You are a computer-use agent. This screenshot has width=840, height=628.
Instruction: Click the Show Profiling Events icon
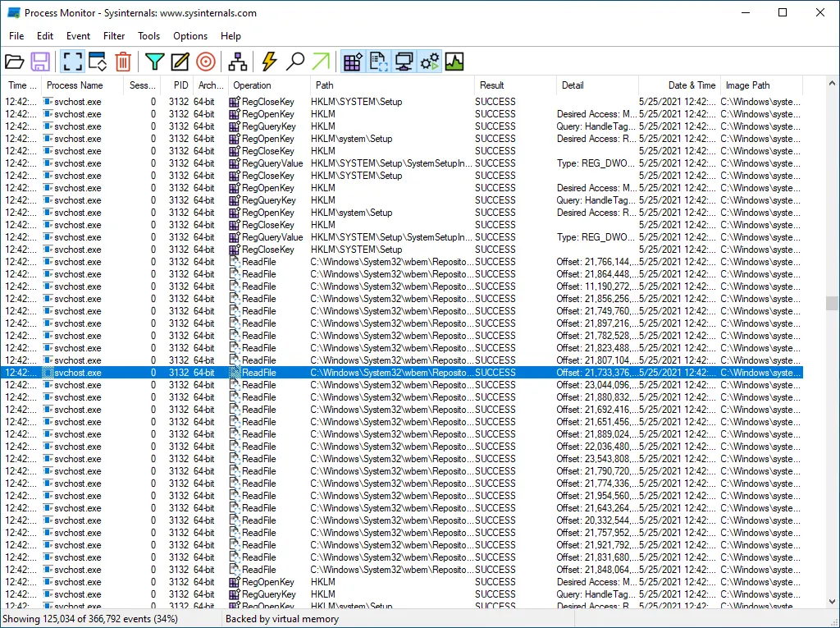[x=454, y=61]
